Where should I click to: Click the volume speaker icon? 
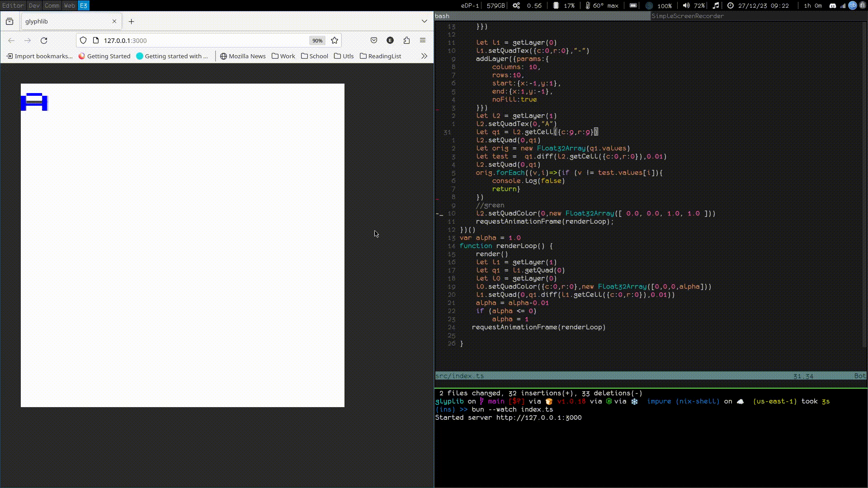point(686,5)
